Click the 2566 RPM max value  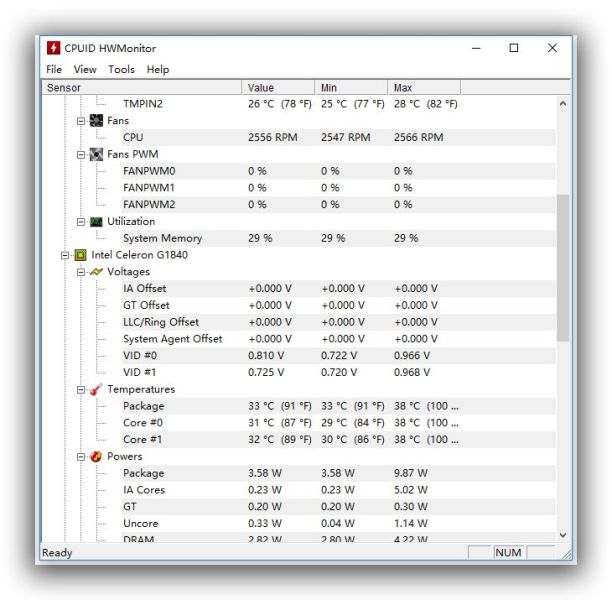click(418, 137)
